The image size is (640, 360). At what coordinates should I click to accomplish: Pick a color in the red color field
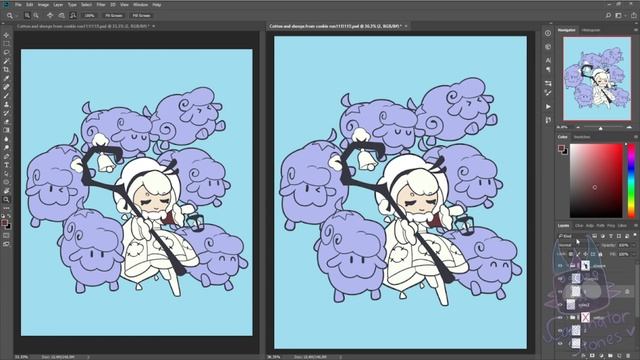point(596,180)
